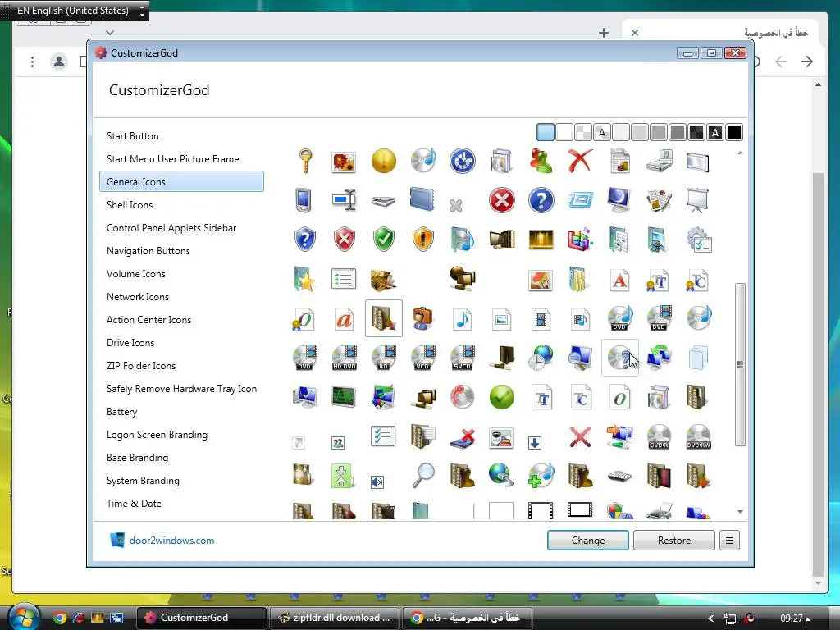This screenshot has height=630, width=840.
Task: Select the green circle checkmark icon
Action: point(501,398)
